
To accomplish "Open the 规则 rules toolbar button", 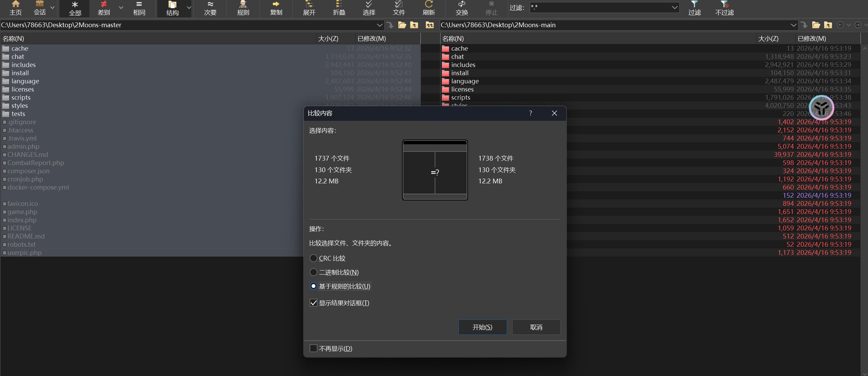I will point(243,8).
